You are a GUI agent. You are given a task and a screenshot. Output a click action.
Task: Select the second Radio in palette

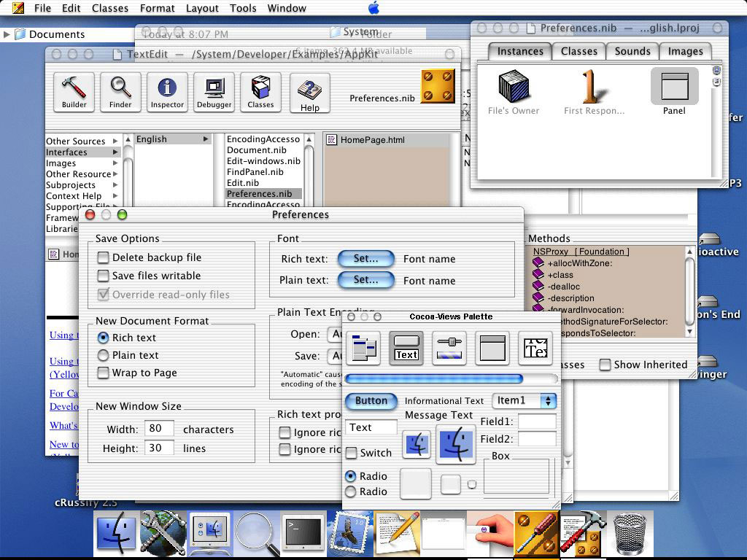click(351, 491)
